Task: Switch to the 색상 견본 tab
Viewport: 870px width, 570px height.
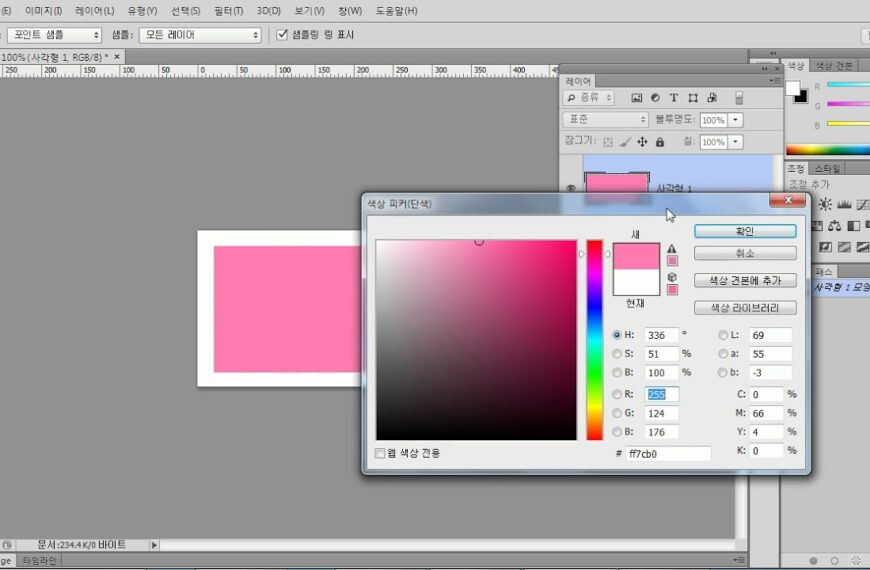Action: (833, 65)
